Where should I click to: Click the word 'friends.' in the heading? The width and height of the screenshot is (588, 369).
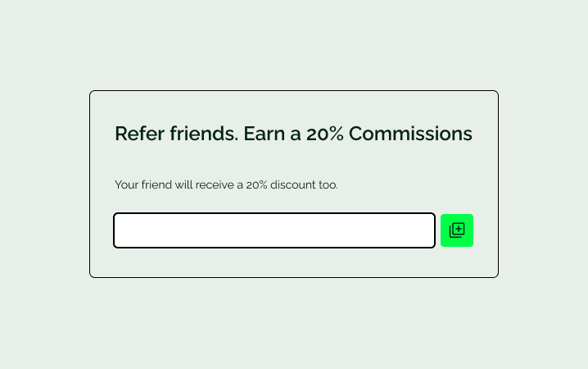[x=204, y=134]
